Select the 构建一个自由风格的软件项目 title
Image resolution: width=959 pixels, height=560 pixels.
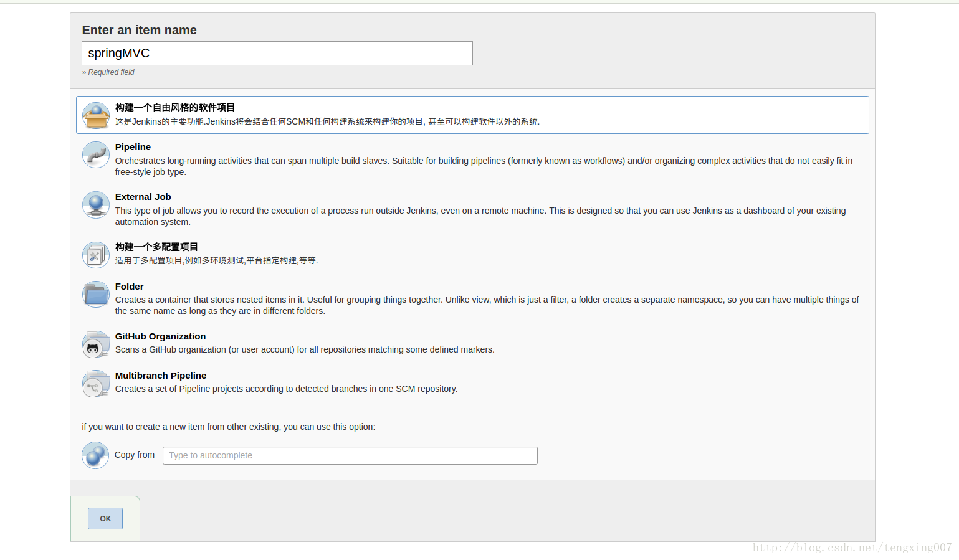pyautogui.click(x=175, y=107)
